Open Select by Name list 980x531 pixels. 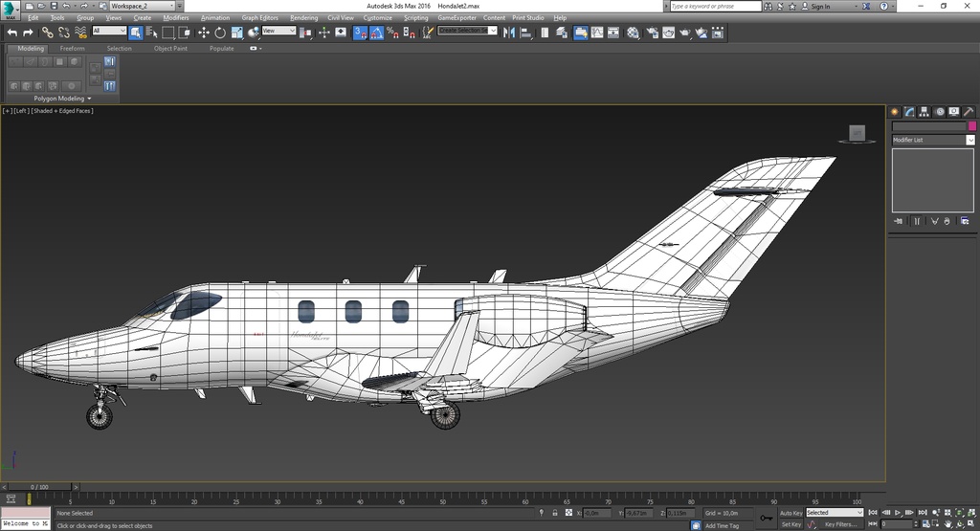[x=152, y=33]
